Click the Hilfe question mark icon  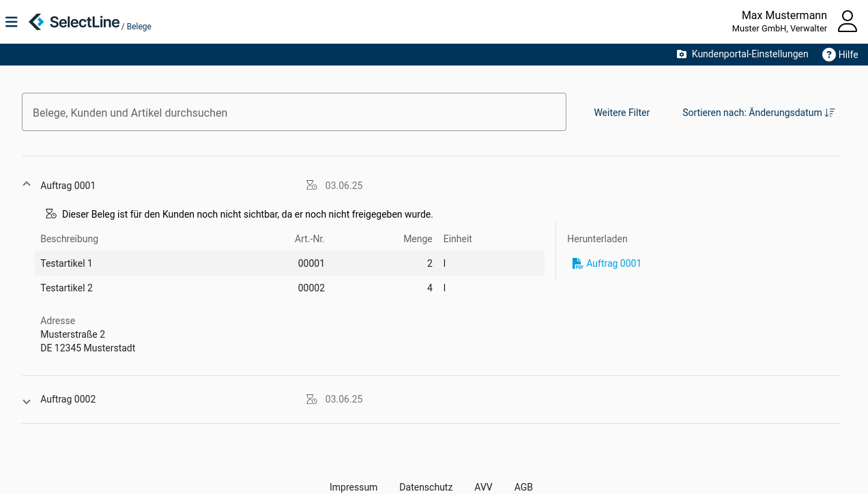828,55
